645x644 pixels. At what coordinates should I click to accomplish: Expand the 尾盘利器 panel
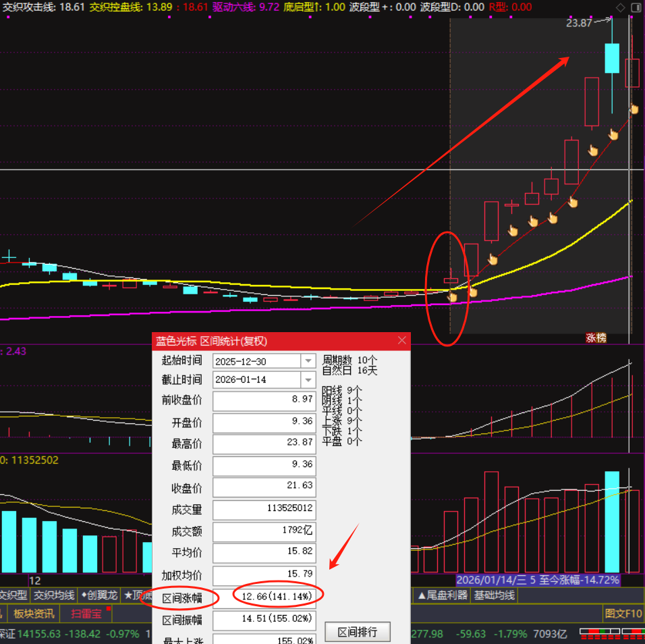(x=446, y=595)
